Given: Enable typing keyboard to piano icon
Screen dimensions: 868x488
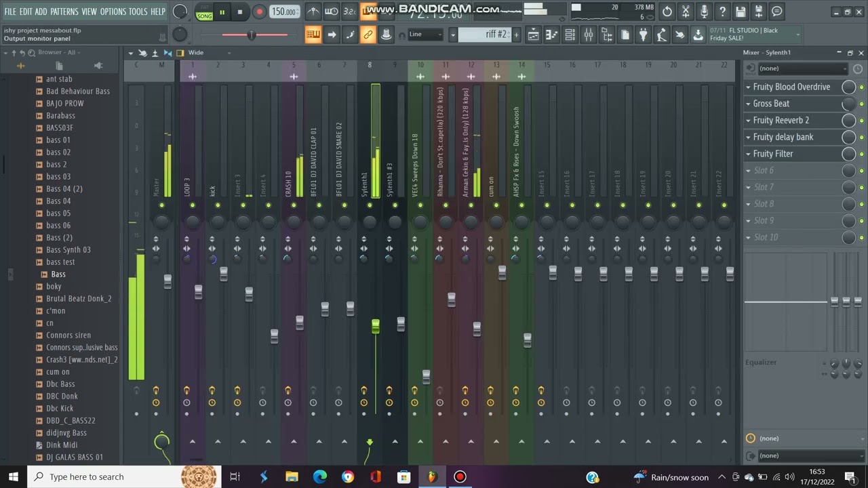Looking at the screenshot, I should point(313,35).
